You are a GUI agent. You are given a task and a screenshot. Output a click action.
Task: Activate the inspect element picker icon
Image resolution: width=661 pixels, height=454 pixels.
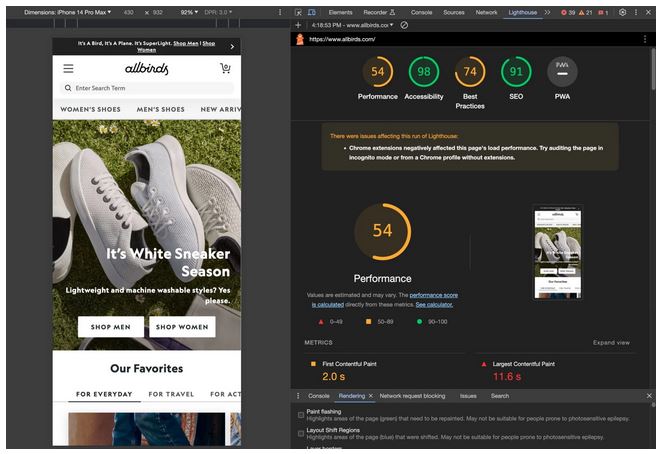pos(298,12)
